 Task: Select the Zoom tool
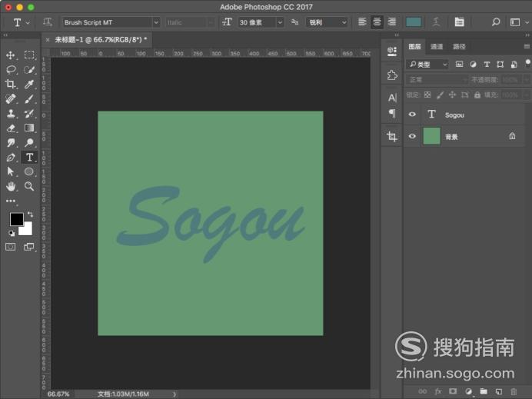[29, 186]
